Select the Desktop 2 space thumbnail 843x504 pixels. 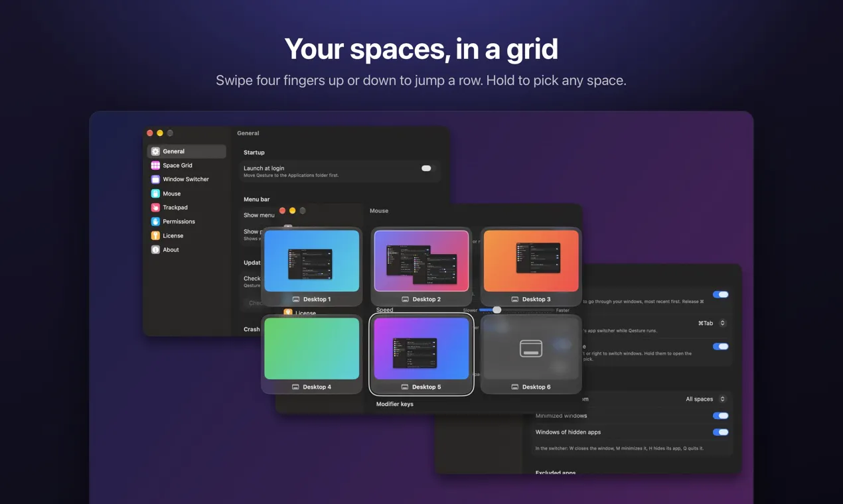pyautogui.click(x=421, y=266)
